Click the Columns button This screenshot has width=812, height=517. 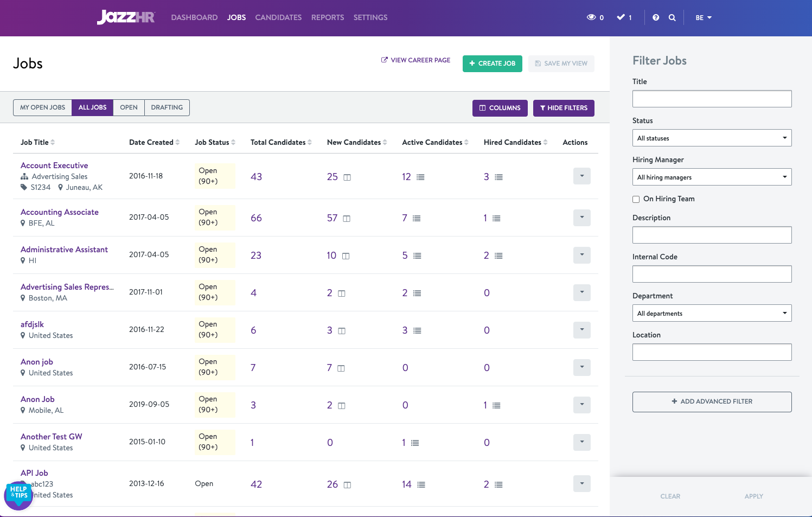[500, 108]
